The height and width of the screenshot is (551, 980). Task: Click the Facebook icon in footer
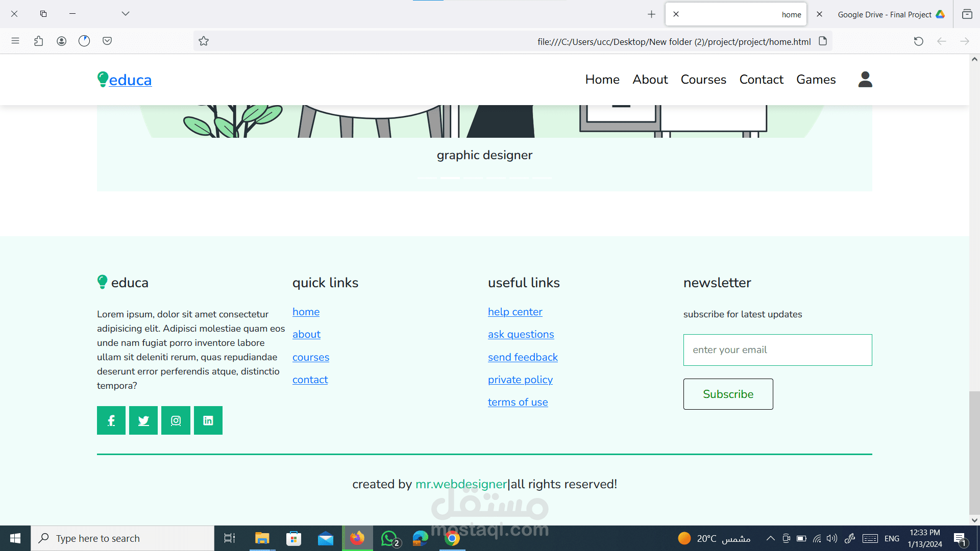(111, 420)
